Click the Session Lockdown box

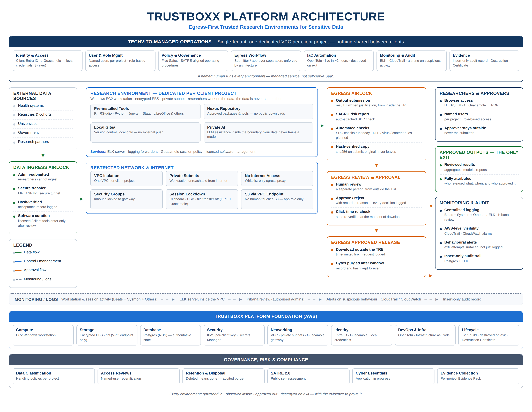[202, 199]
